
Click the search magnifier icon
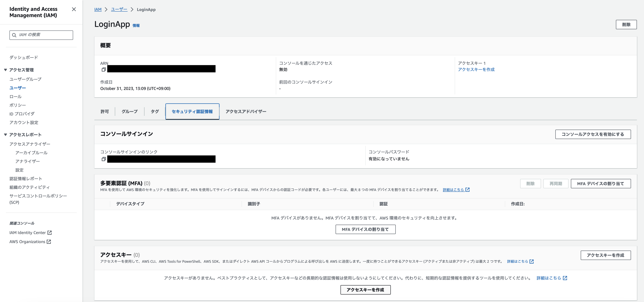14,35
